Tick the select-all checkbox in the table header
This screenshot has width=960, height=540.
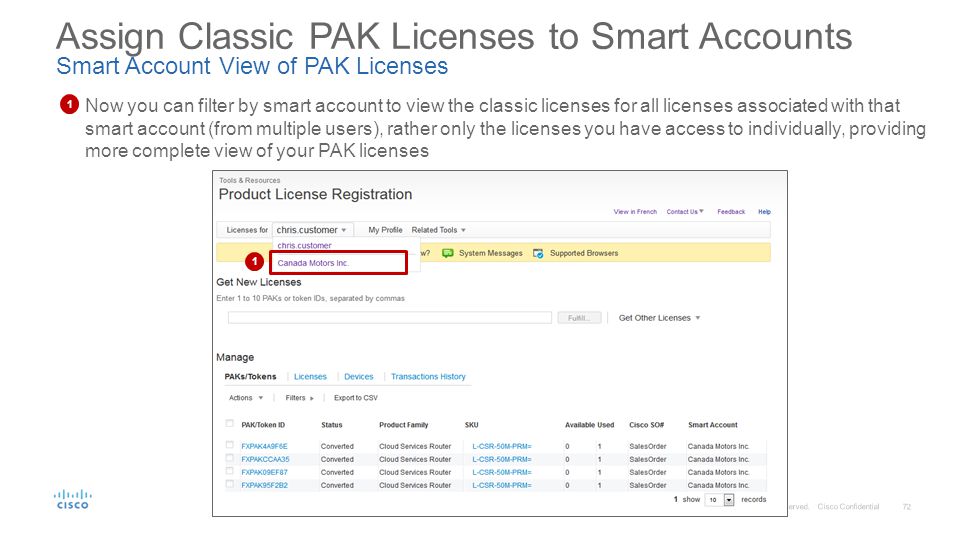[x=230, y=424]
